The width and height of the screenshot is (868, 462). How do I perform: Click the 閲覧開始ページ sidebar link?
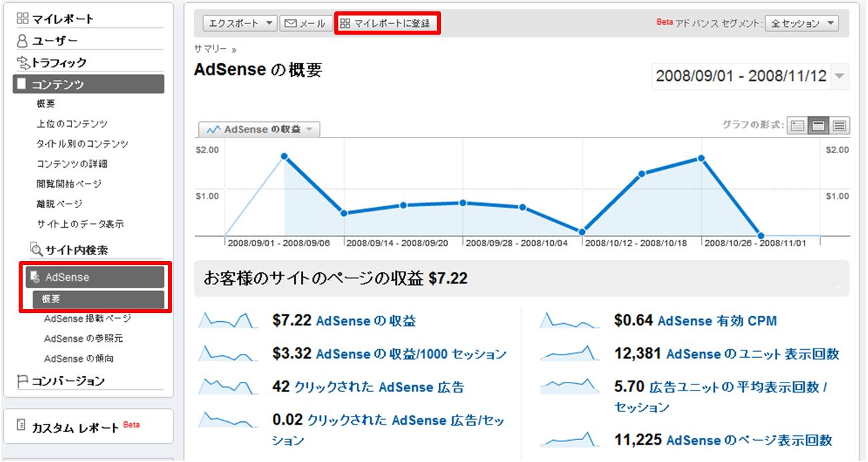[x=69, y=184]
